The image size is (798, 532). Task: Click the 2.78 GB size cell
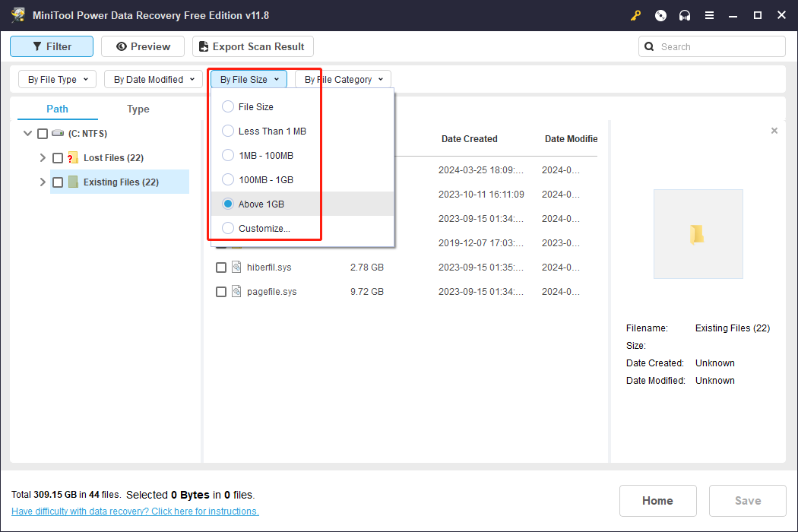367,268
